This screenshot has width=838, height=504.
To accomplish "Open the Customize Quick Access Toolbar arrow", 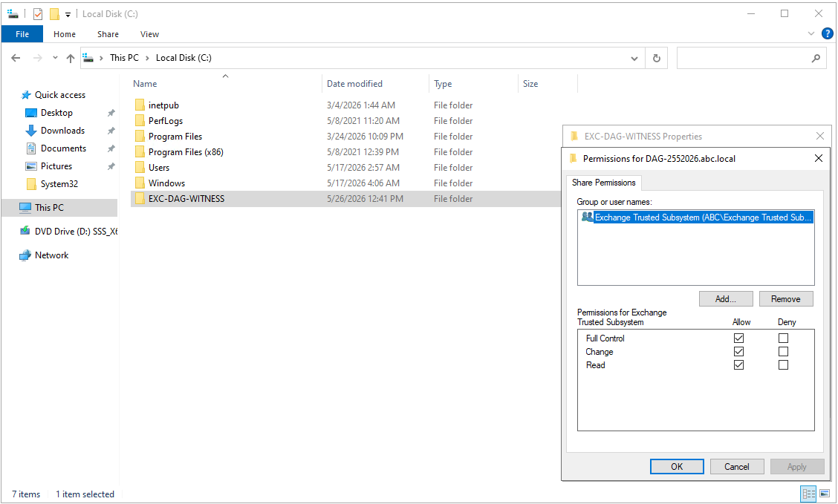I will (68, 14).
